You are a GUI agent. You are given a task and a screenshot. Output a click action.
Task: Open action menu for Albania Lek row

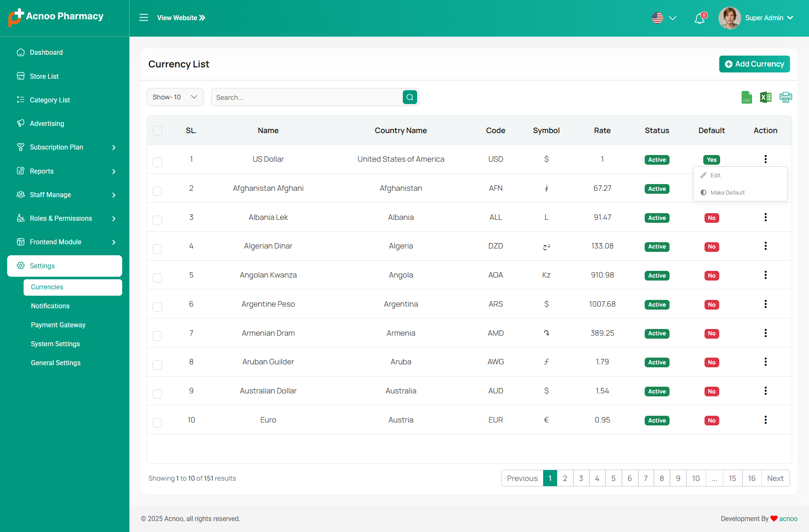(765, 217)
